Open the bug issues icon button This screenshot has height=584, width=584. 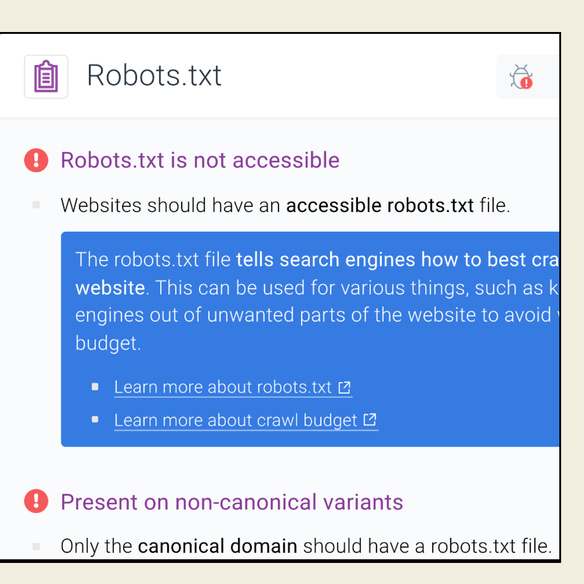point(527,76)
